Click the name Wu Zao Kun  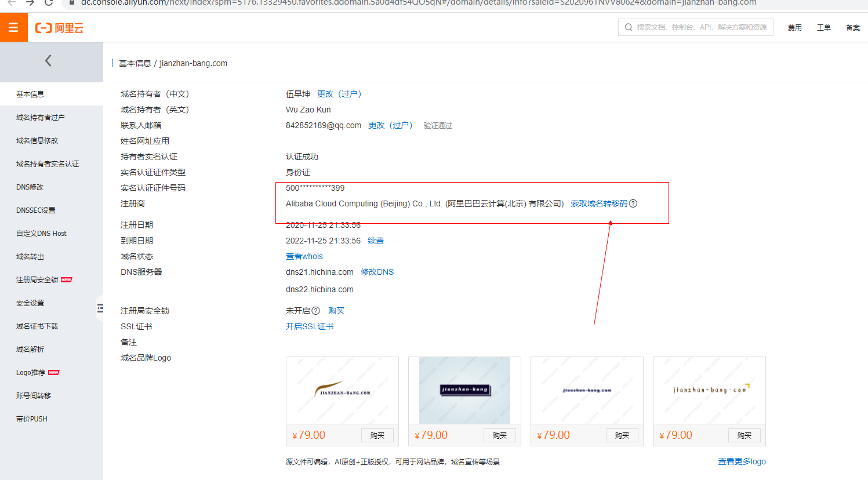click(x=308, y=110)
